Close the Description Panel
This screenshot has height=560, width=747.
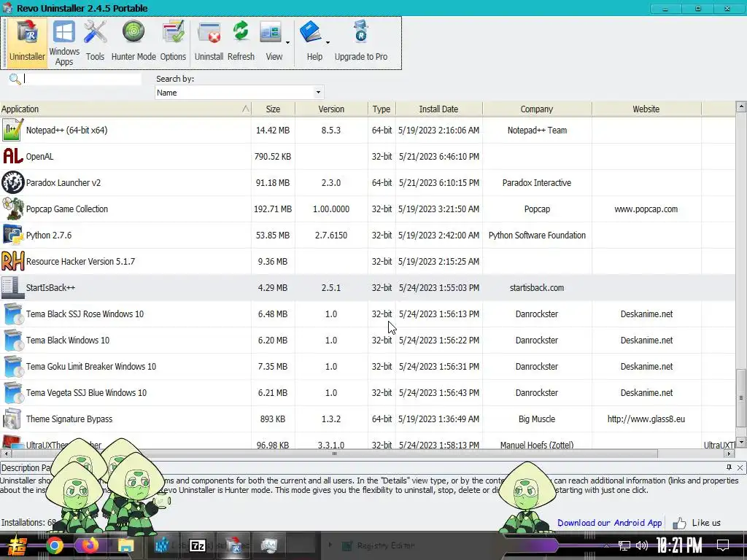click(x=740, y=467)
